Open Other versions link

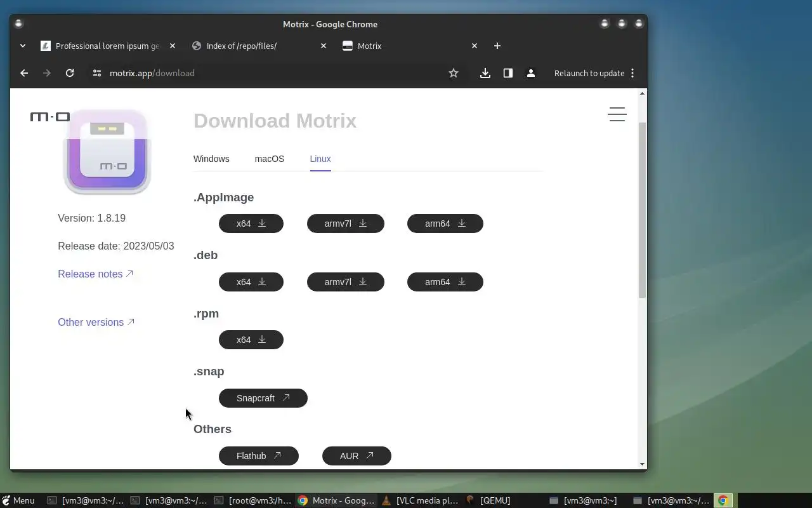pyautogui.click(x=96, y=322)
